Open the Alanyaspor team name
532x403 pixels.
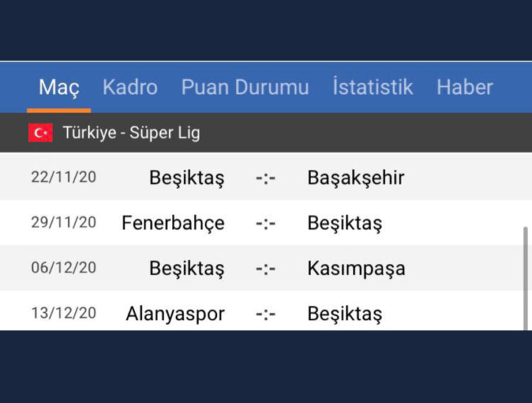tap(175, 313)
